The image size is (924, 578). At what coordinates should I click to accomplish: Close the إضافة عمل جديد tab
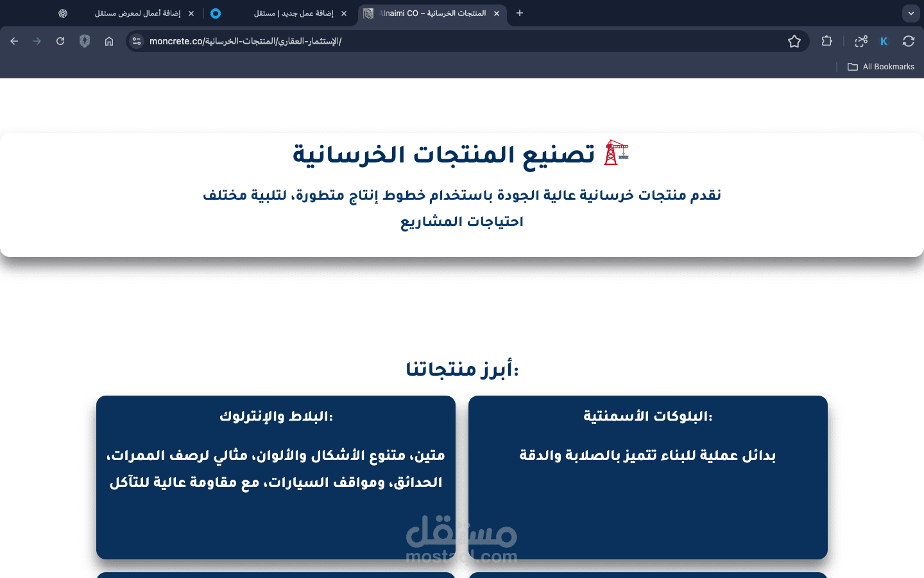tap(344, 13)
